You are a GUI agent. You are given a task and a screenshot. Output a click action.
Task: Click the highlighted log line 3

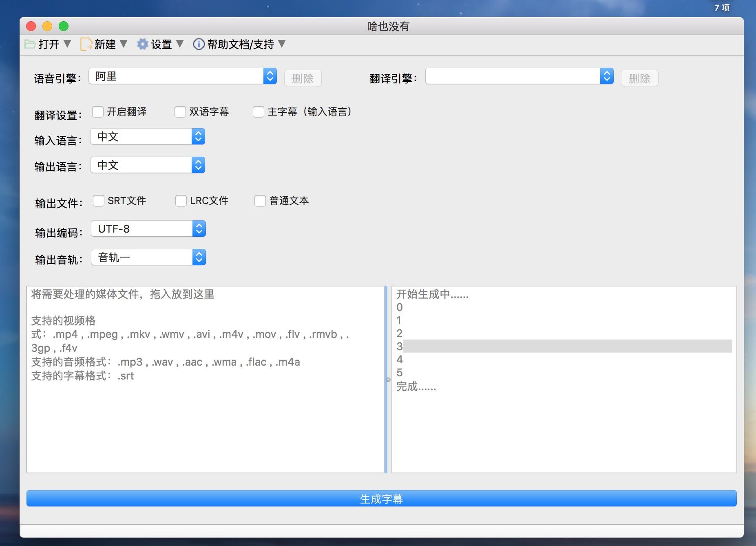click(x=564, y=346)
